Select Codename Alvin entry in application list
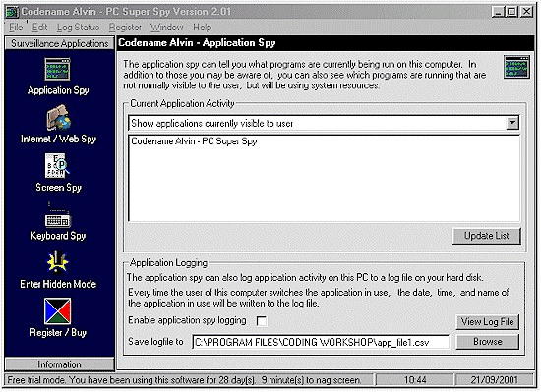Screen dimensions: 541x392 coord(194,141)
